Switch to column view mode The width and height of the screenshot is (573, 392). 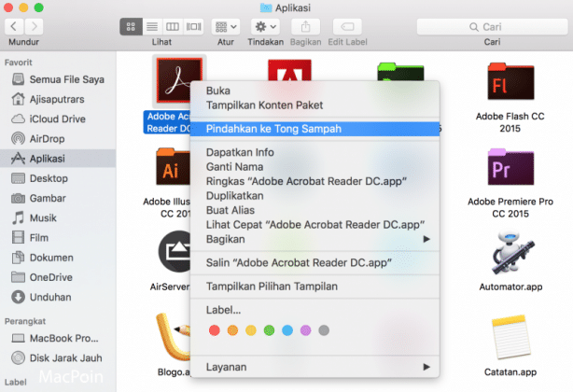pos(173,27)
